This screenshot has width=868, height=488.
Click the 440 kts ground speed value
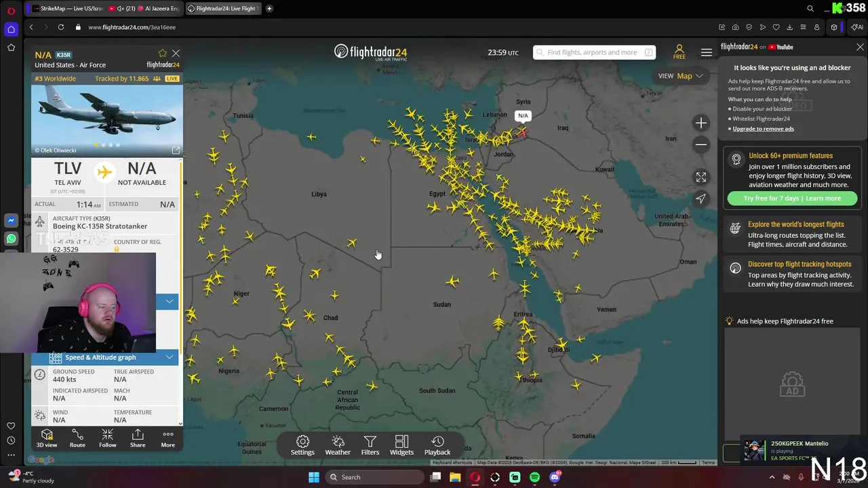64,380
